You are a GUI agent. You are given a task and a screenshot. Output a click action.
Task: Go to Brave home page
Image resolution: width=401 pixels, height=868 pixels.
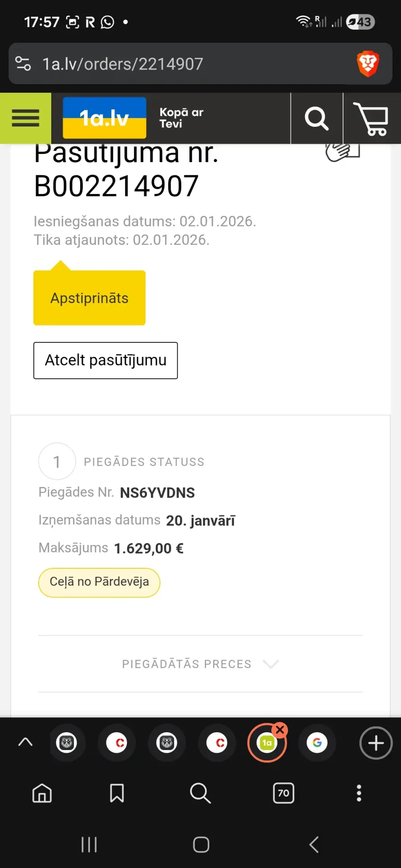pos(42,793)
